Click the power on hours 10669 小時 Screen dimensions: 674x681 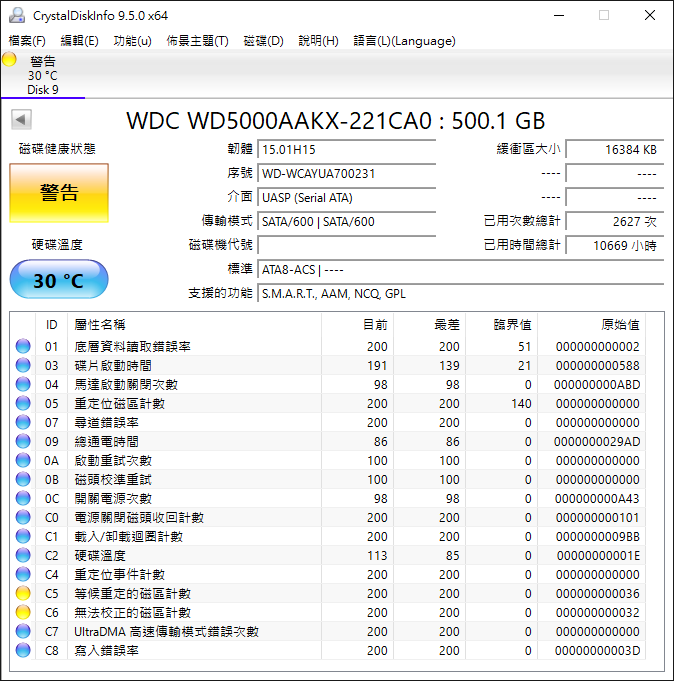coord(615,245)
